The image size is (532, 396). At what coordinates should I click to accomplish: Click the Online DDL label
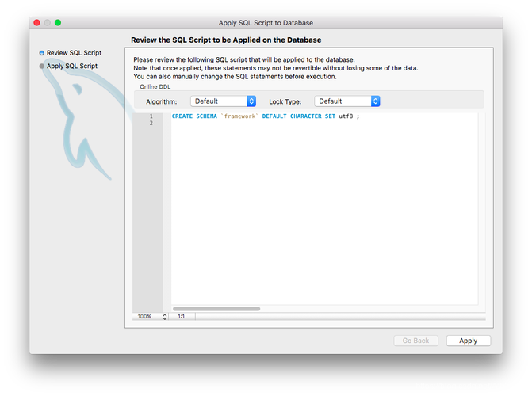coord(155,87)
